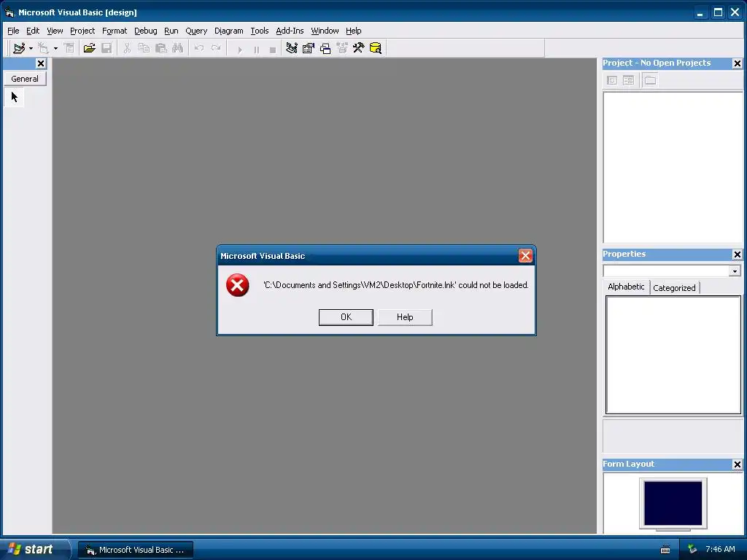747x560 pixels.
Task: Close the toolbox panel
Action: [x=41, y=63]
